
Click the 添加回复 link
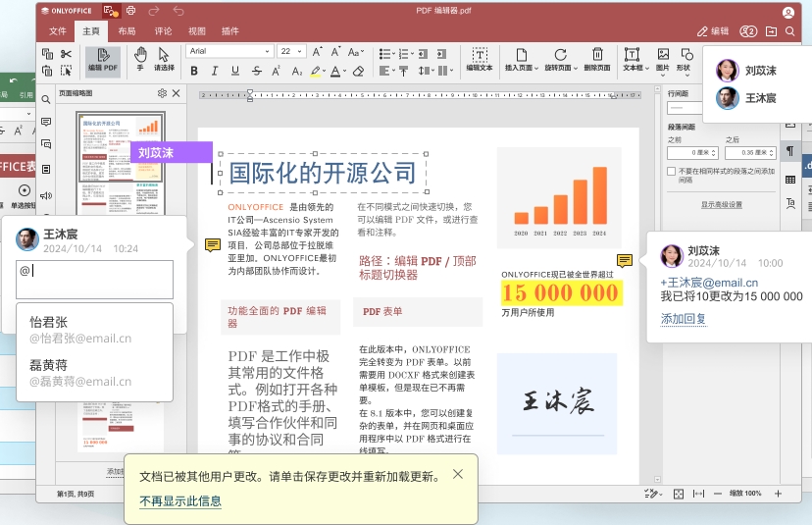point(684,319)
